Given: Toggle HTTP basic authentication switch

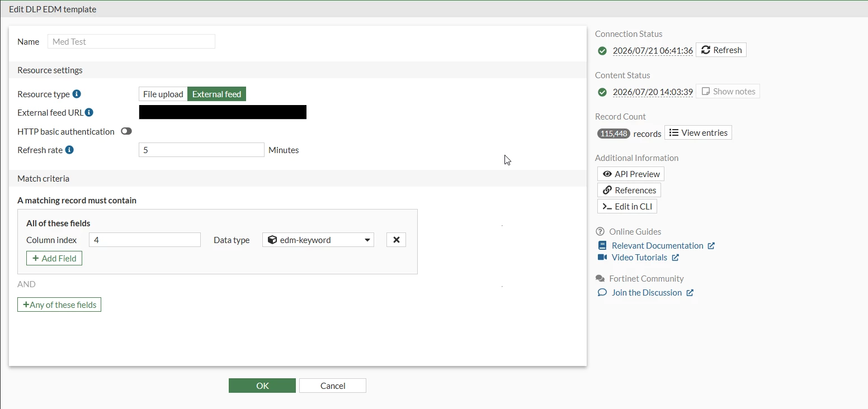Looking at the screenshot, I should [126, 131].
